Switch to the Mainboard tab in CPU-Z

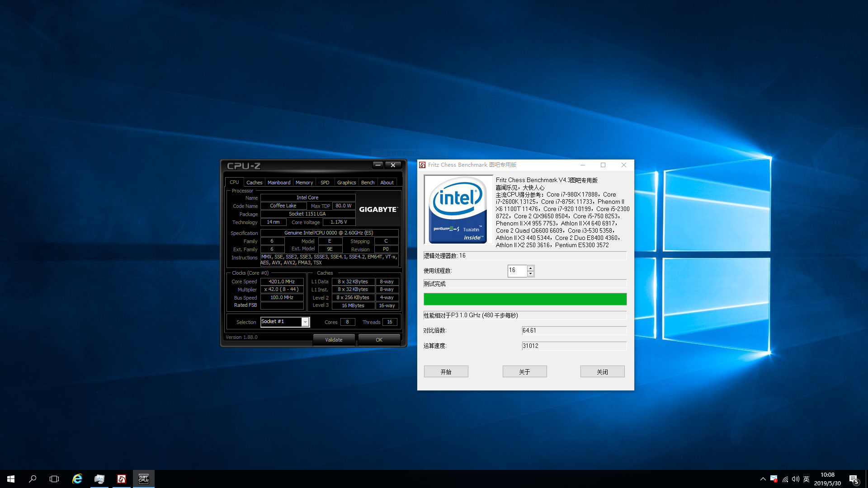[279, 183]
